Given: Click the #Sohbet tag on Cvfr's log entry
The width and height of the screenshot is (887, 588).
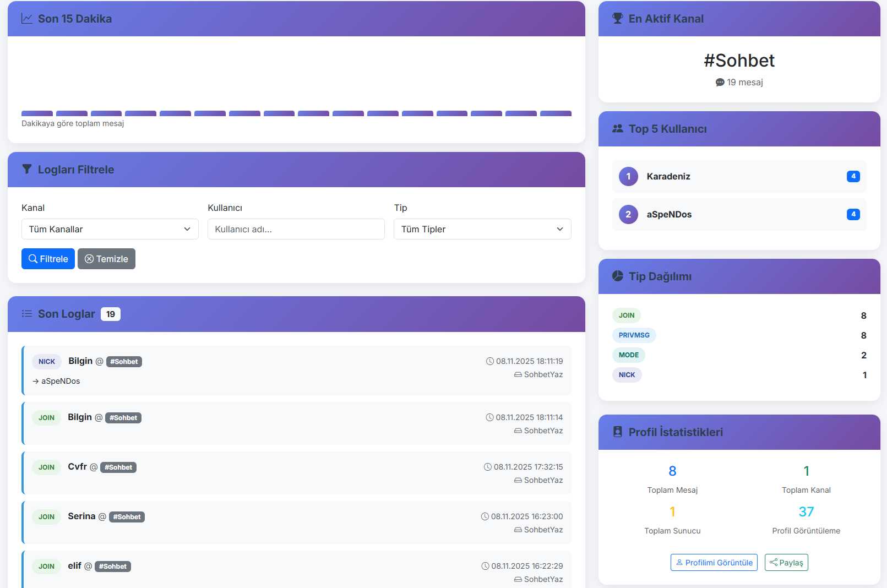Looking at the screenshot, I should pyautogui.click(x=118, y=467).
